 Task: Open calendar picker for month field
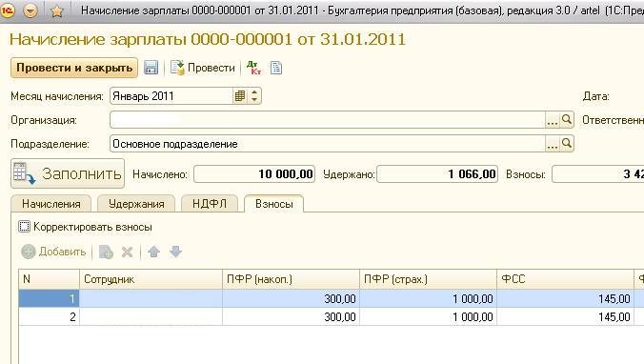[x=240, y=96]
